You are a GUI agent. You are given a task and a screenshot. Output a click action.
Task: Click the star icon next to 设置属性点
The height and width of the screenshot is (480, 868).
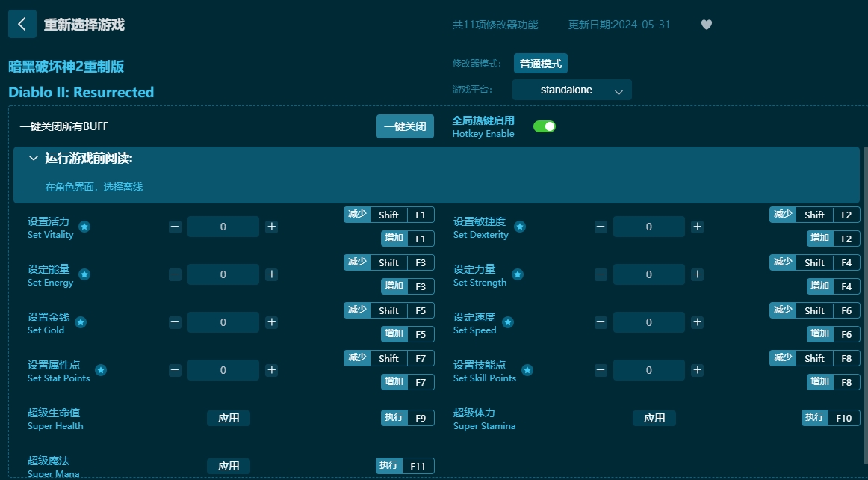[101, 372]
